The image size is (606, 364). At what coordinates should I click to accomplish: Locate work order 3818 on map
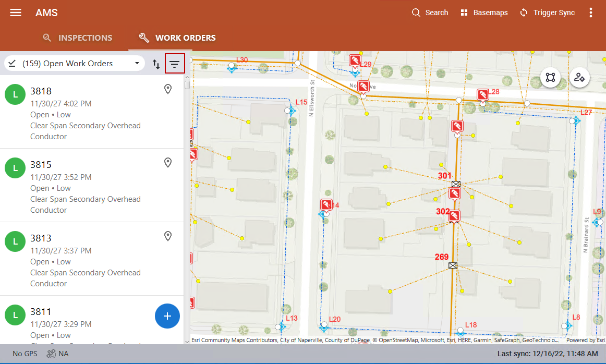(x=168, y=89)
